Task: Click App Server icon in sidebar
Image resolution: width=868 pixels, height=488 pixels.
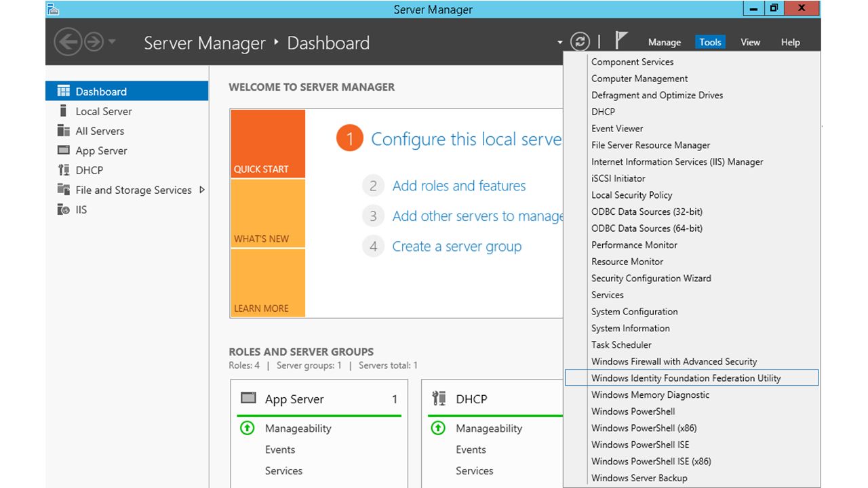Action: [x=64, y=150]
